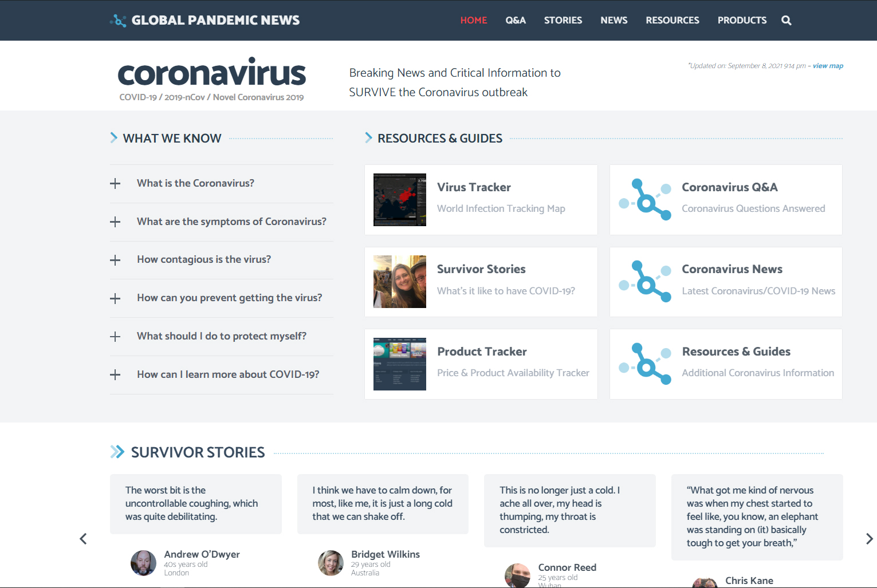Go to previous survivor story with left arrow

pyautogui.click(x=83, y=539)
